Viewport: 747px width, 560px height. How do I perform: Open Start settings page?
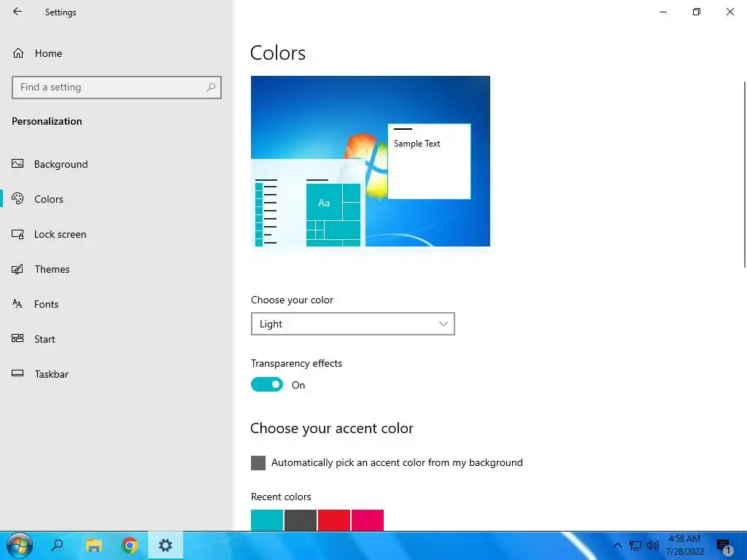coord(44,339)
